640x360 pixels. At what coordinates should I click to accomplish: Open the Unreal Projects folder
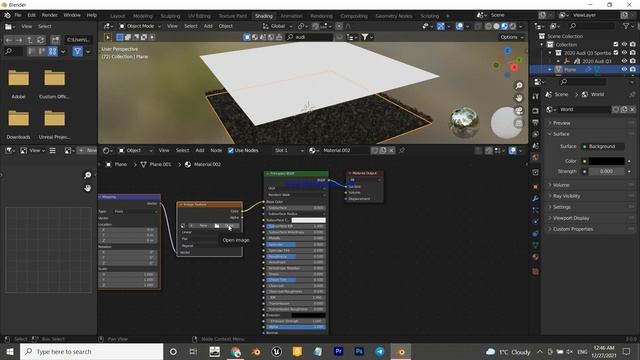click(x=54, y=124)
